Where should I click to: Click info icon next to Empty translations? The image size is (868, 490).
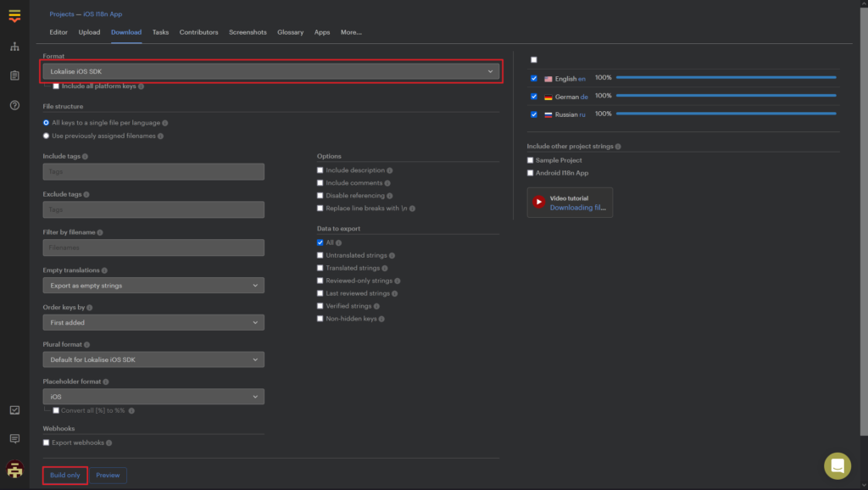click(104, 270)
